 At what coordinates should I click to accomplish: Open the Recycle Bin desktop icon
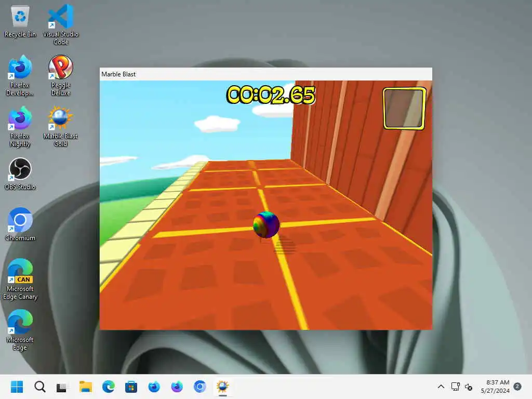pyautogui.click(x=20, y=21)
